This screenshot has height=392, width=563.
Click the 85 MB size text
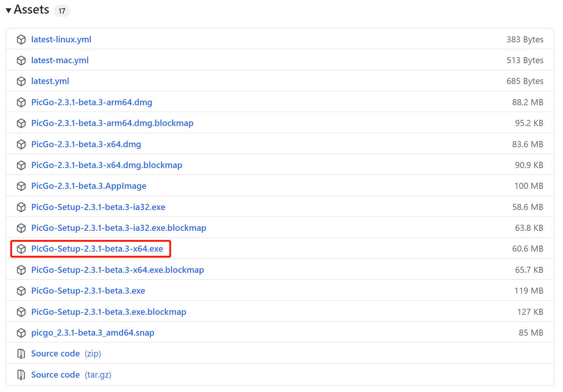click(531, 333)
